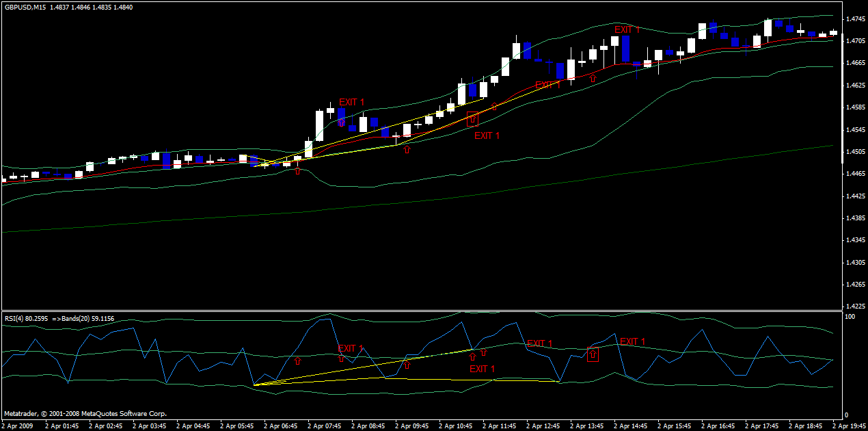Select the 2 Apr 03:45 time label

(x=150, y=426)
